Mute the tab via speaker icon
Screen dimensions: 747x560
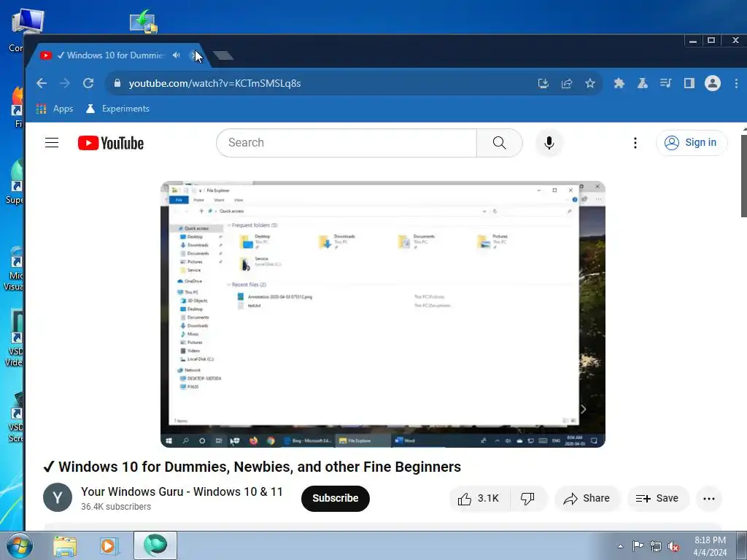[177, 55]
